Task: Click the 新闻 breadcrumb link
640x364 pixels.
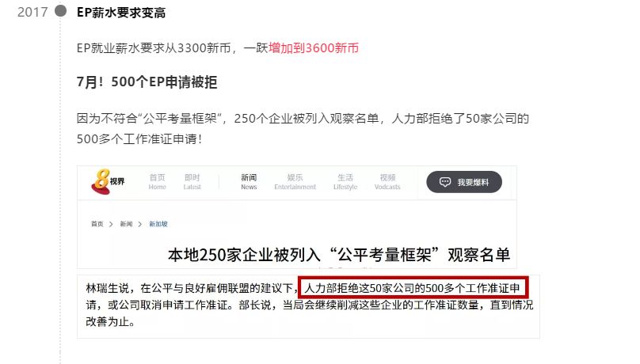Action: pos(126,224)
